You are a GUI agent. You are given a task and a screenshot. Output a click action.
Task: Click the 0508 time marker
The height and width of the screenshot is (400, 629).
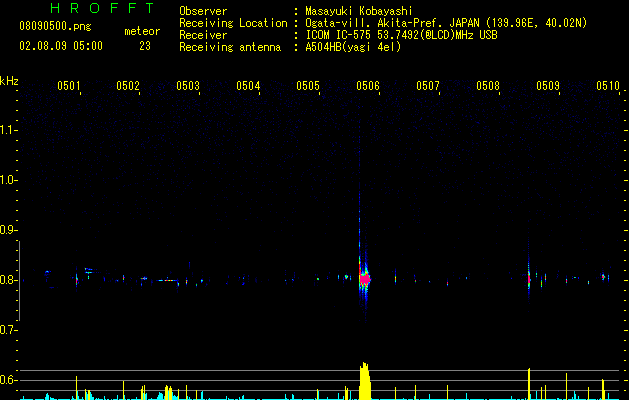(488, 86)
